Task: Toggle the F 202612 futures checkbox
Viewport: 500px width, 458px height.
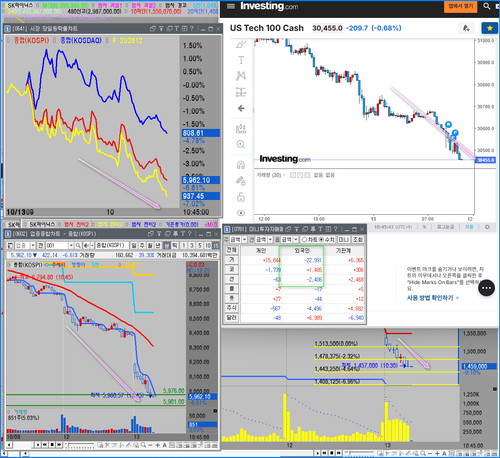Action: pyautogui.click(x=107, y=41)
